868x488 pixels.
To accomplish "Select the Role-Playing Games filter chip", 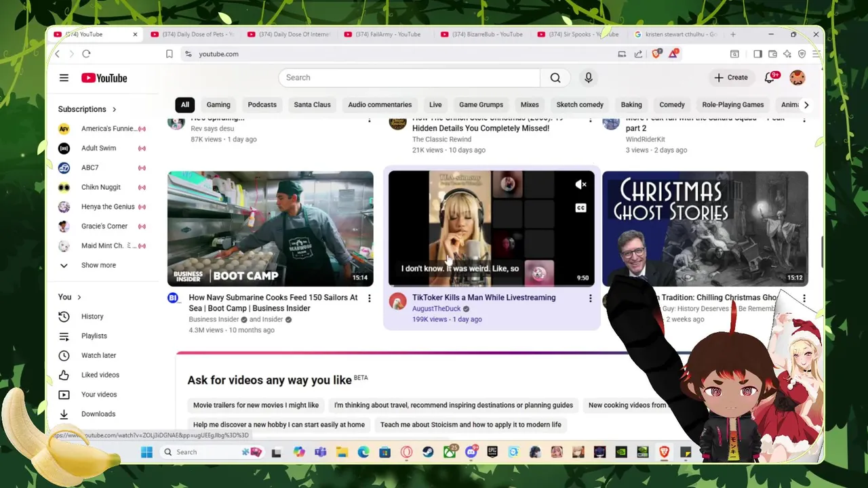I will coord(732,105).
